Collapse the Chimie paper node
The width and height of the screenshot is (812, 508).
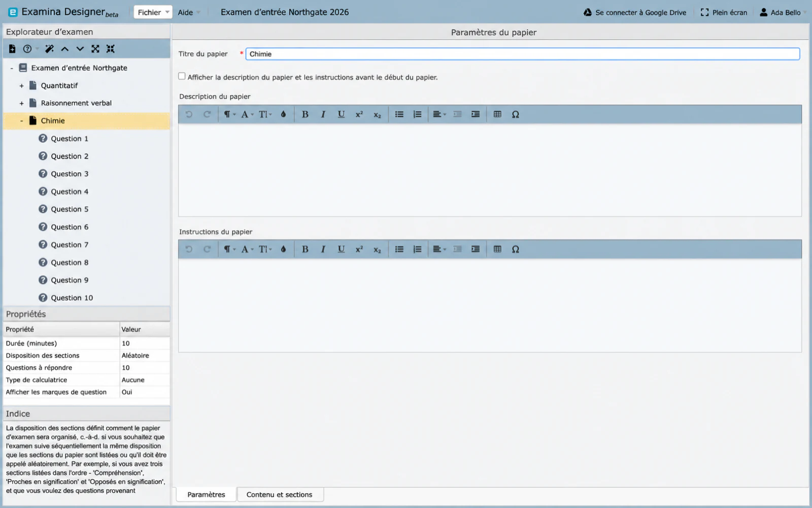tap(21, 121)
